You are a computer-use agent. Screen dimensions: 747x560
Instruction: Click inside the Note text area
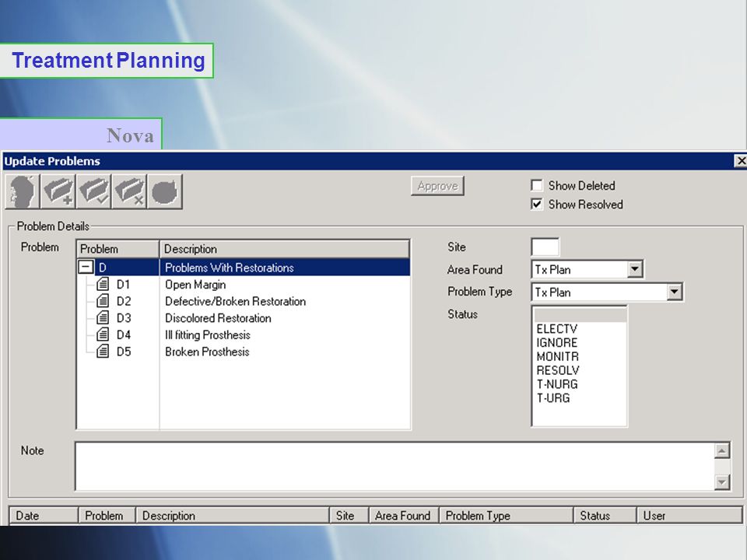395,466
